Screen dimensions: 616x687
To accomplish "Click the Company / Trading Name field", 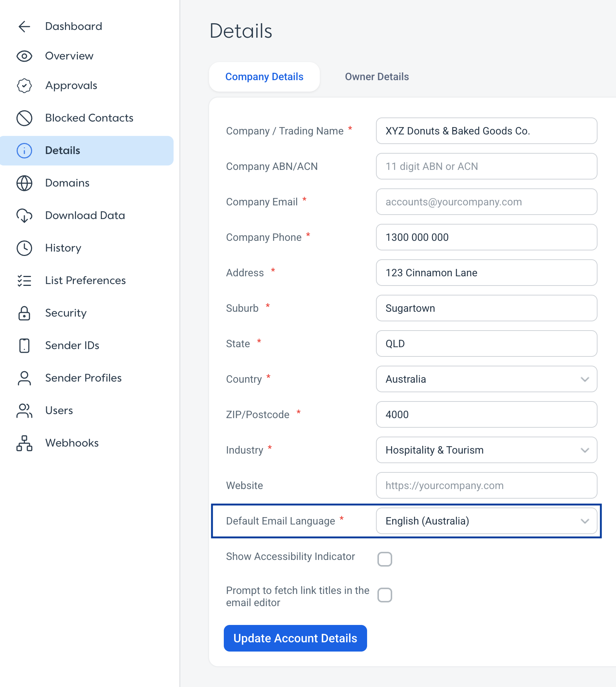I will (x=486, y=131).
